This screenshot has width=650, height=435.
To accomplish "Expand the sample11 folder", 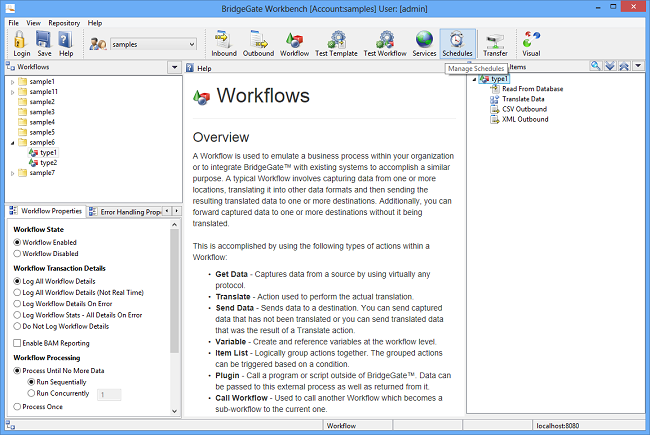I will tap(12, 92).
